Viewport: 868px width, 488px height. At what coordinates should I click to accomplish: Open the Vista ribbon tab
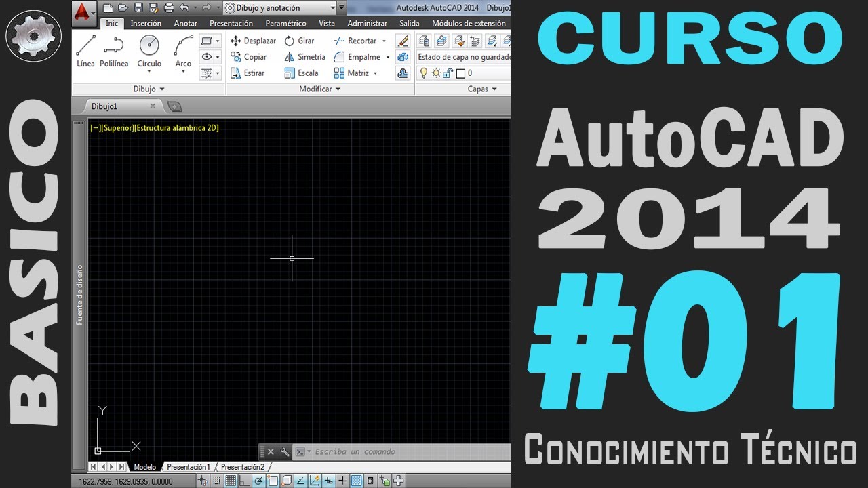click(x=327, y=23)
